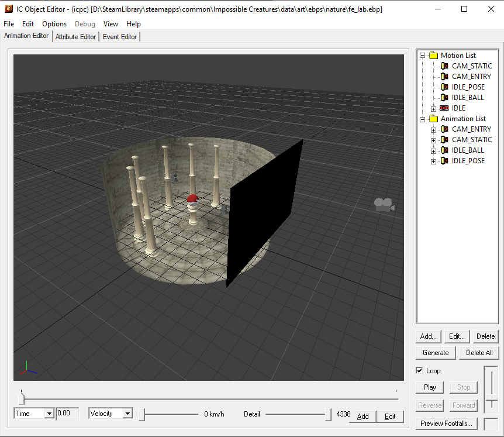This screenshot has width=504, height=437.
Task: Open the View menu
Action: [x=111, y=24]
